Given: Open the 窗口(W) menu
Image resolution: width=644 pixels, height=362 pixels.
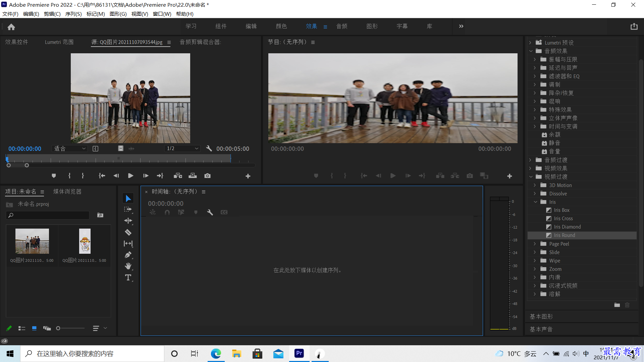Looking at the screenshot, I should [x=162, y=14].
